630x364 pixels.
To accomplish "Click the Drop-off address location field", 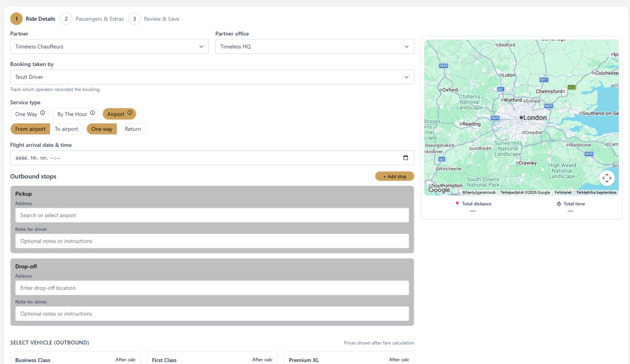I will coord(212,288).
